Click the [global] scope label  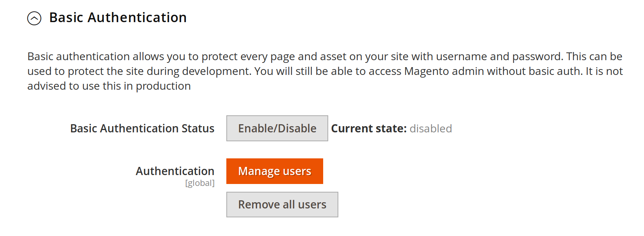coord(199,183)
